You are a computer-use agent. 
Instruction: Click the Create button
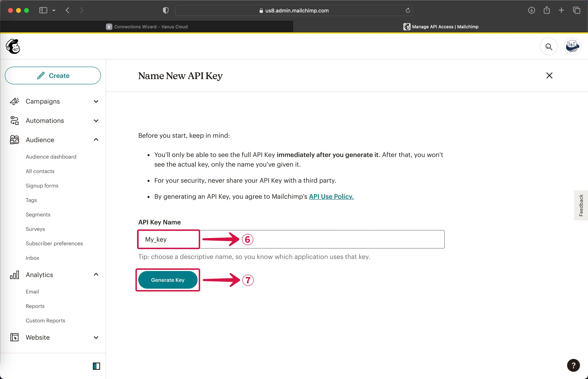click(x=53, y=75)
